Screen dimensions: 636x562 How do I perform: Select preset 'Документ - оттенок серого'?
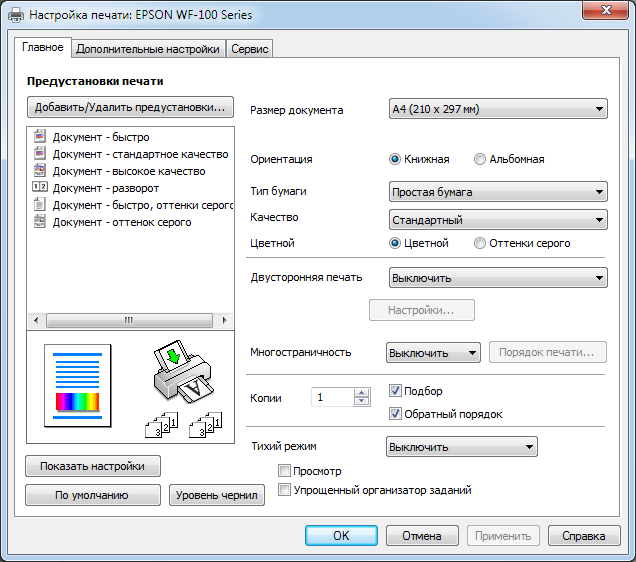[x=122, y=222]
